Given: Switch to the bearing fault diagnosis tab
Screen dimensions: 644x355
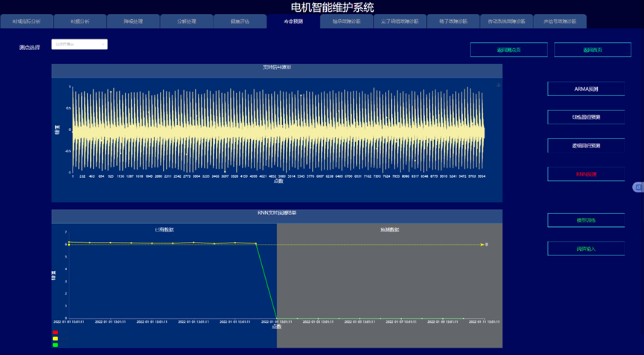Looking at the screenshot, I should coord(346,22).
